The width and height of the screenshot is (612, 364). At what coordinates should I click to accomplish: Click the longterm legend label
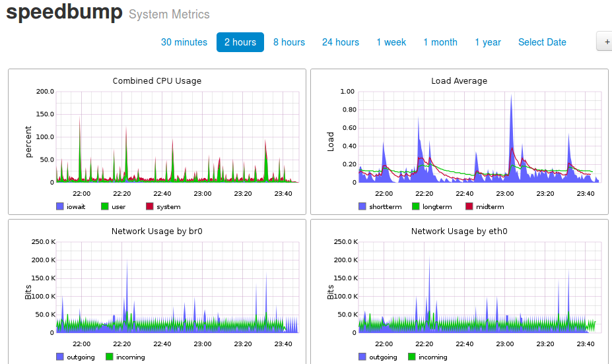437,207
